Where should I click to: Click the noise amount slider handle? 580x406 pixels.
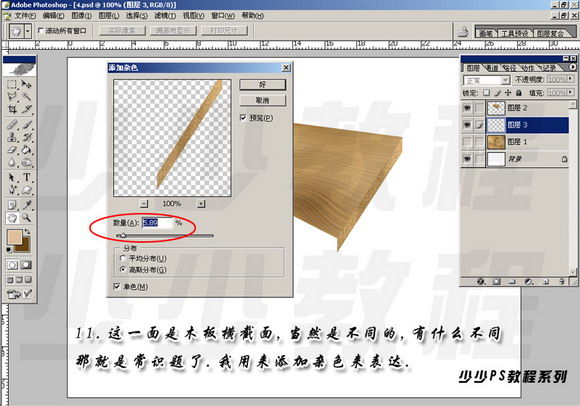[122, 235]
